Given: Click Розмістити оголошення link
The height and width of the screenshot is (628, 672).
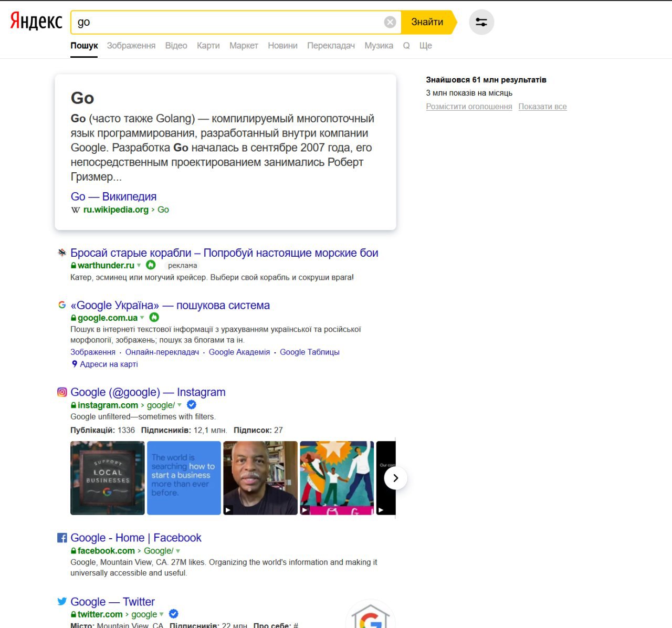Looking at the screenshot, I should (469, 106).
